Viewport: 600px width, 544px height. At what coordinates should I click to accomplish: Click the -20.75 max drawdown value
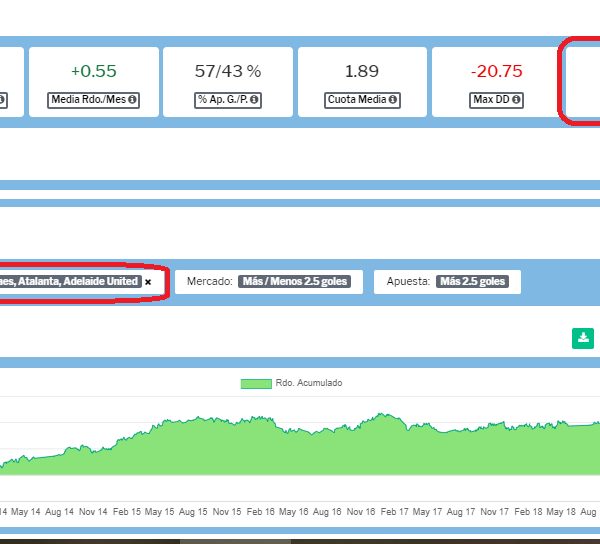(496, 71)
